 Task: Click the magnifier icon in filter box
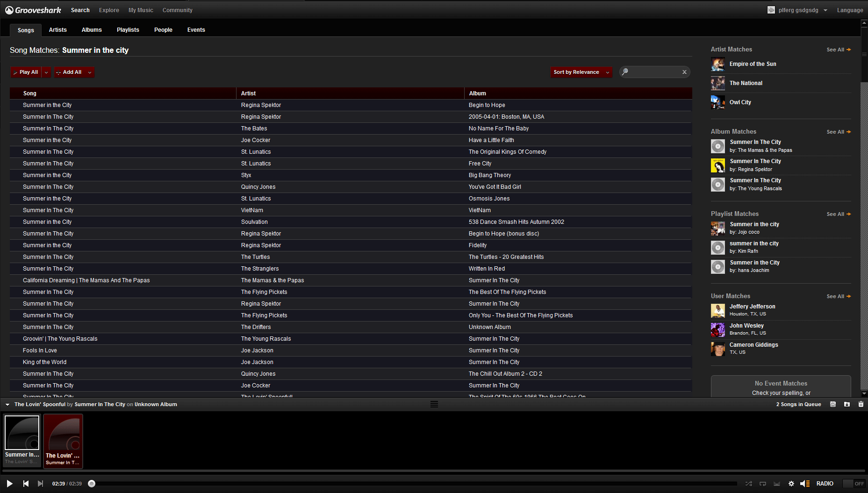click(625, 71)
